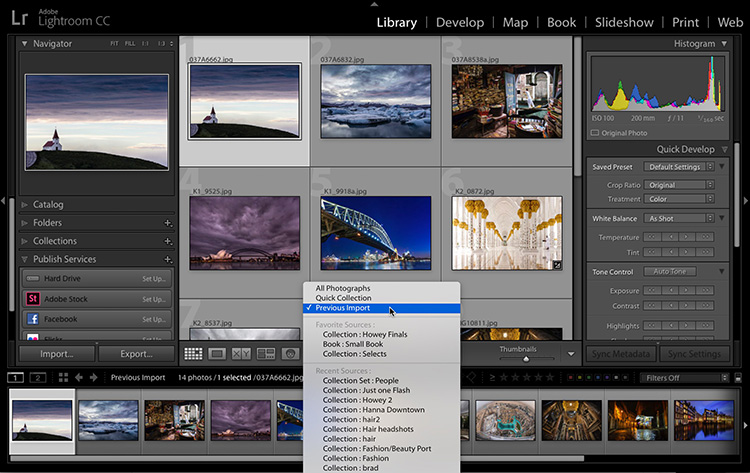Toggle red color label filter
Viewport: 750px width, 473px height.
(570, 378)
